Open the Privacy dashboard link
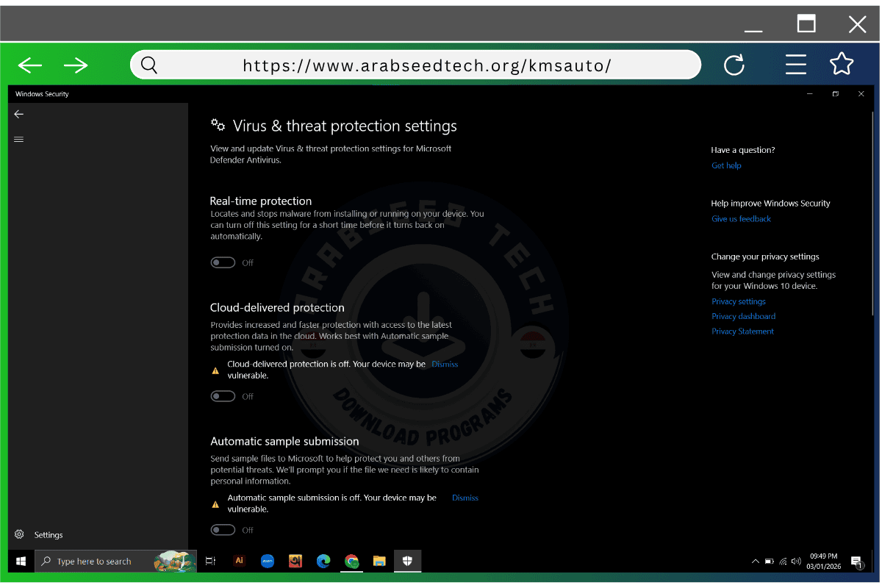The width and height of the screenshot is (882, 588). coord(743,316)
